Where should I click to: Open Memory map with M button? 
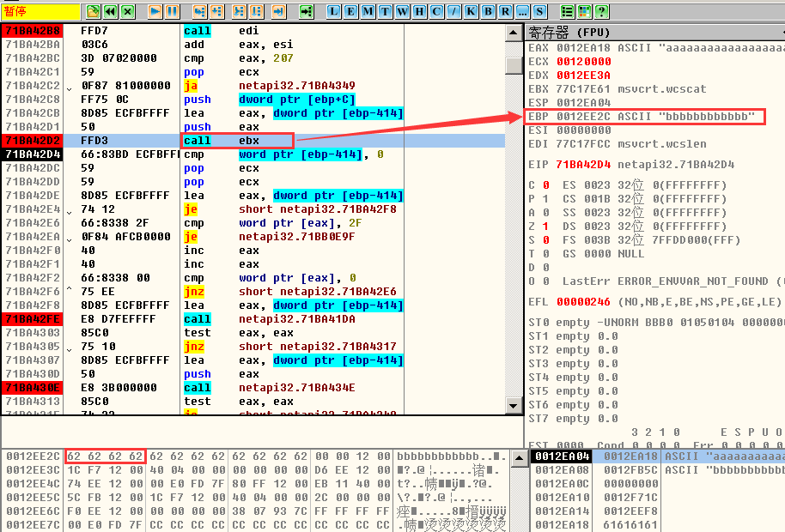(x=368, y=12)
